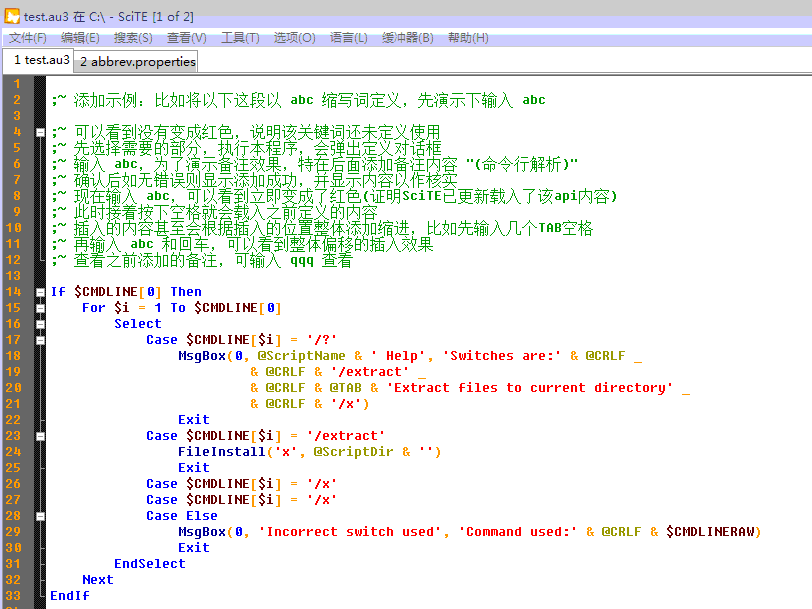
Task: Collapse the comment block fold at line 4
Action: pyautogui.click(x=40, y=132)
